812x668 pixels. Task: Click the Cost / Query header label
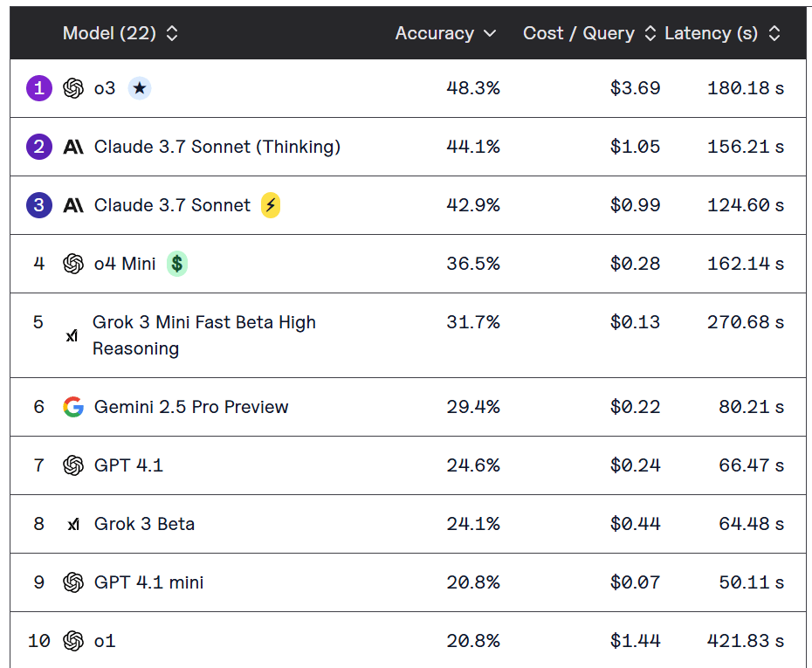(x=578, y=33)
